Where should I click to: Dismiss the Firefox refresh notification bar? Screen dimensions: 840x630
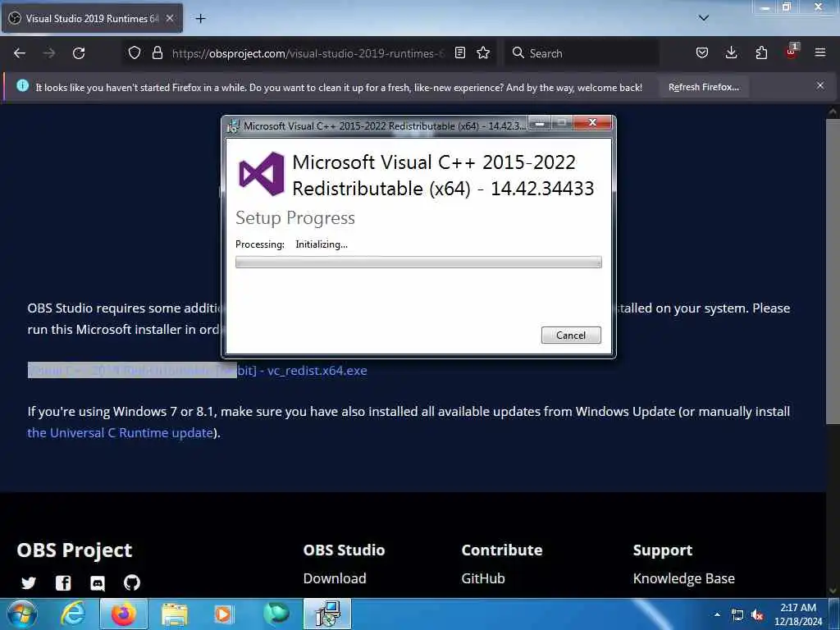[820, 85]
